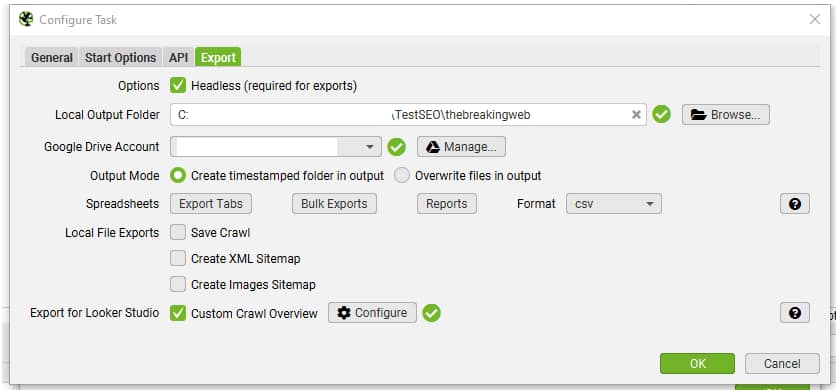Enable Save Crawl checkbox
Screen dimensions: 836x390
178,233
